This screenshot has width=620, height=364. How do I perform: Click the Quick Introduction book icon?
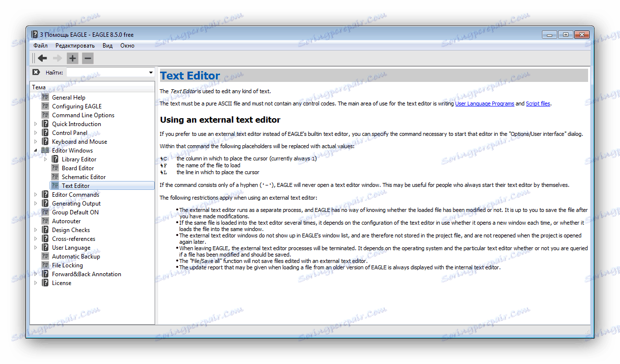45,124
